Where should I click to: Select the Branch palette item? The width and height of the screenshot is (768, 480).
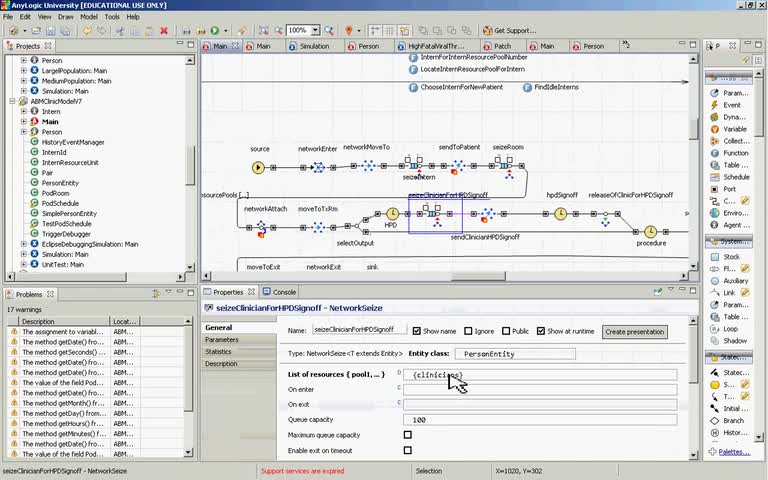[x=727, y=420]
